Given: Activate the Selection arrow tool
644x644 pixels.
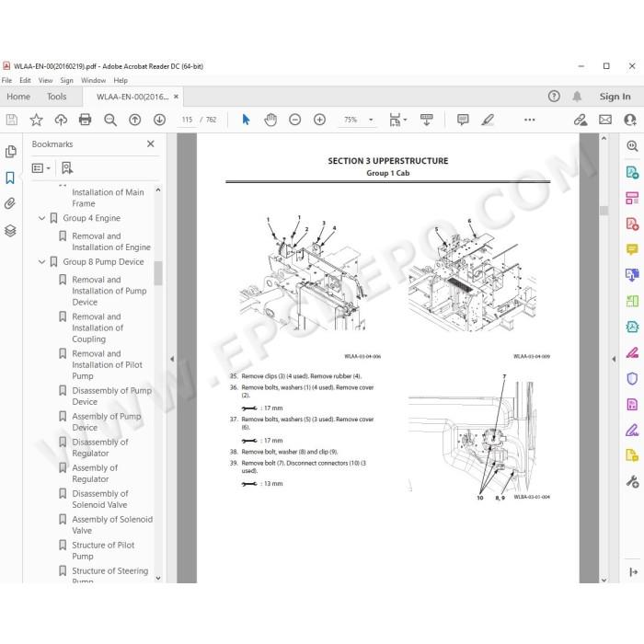Looking at the screenshot, I should tap(246, 120).
